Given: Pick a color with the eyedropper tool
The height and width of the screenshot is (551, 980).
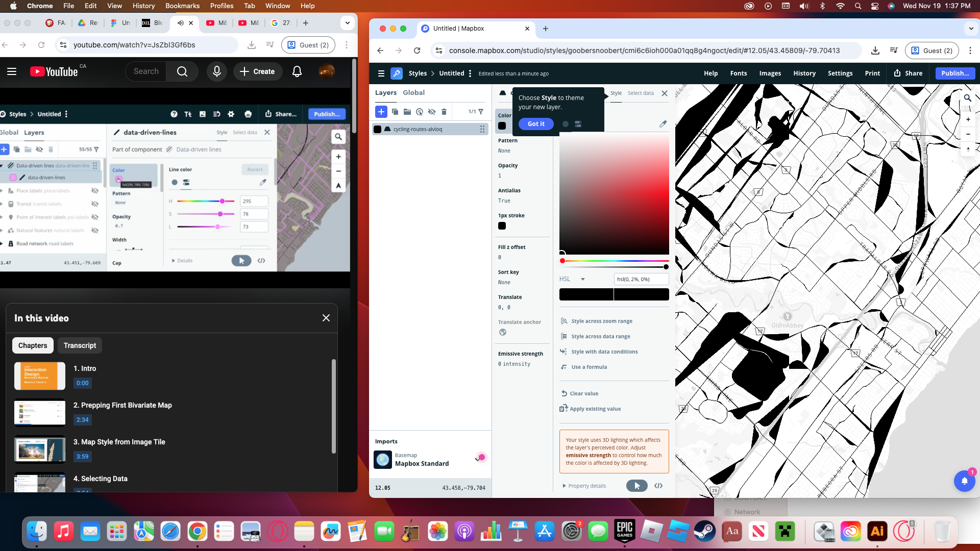Looking at the screenshot, I should pyautogui.click(x=663, y=124).
